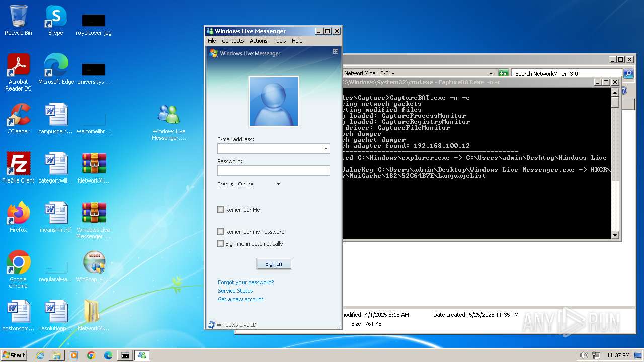Switch to the cmd.exe taskbar button

tap(125, 355)
